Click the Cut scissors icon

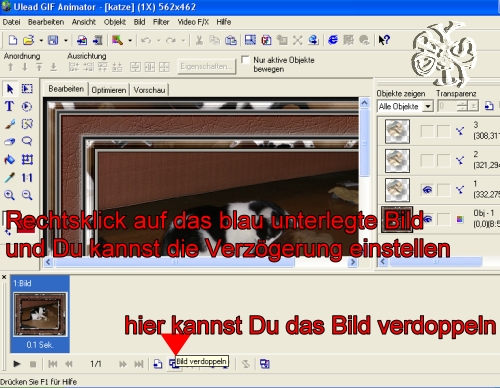tap(199, 40)
